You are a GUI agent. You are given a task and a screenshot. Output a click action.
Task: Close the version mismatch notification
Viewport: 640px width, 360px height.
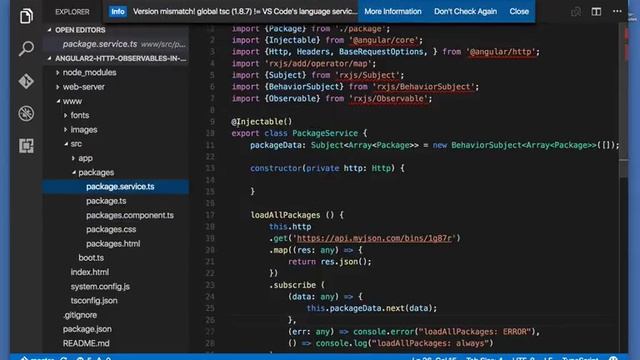click(x=519, y=11)
